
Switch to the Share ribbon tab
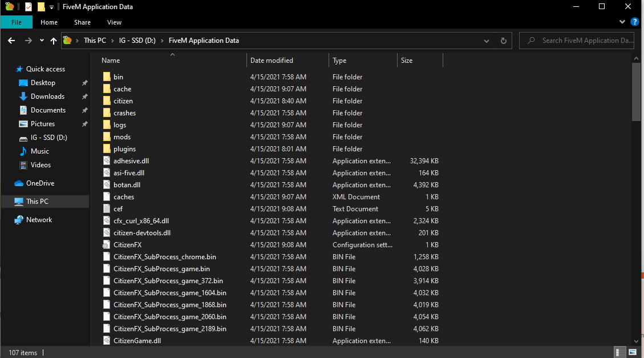(82, 22)
